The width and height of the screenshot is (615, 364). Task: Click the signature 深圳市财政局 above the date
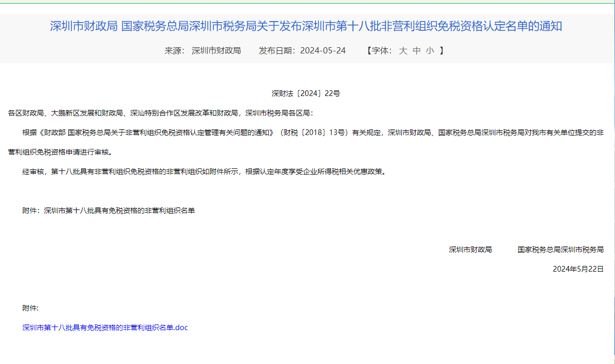470,250
